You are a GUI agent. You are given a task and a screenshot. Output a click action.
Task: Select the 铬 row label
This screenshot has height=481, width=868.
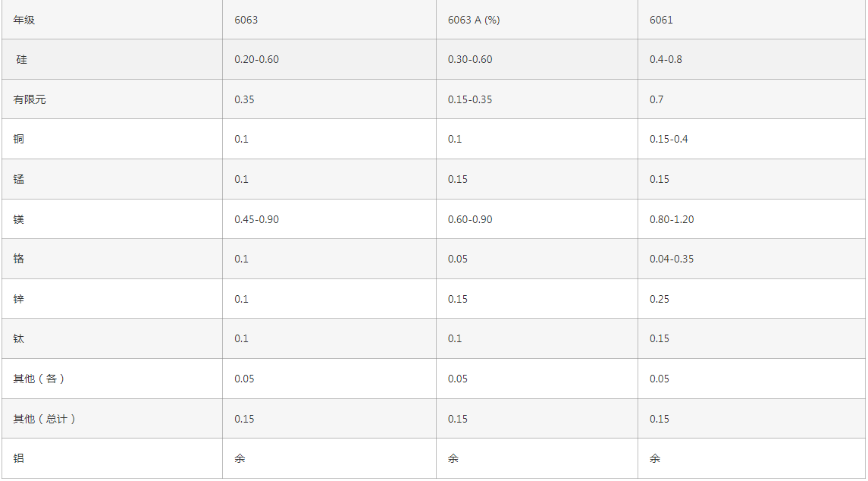pos(19,259)
